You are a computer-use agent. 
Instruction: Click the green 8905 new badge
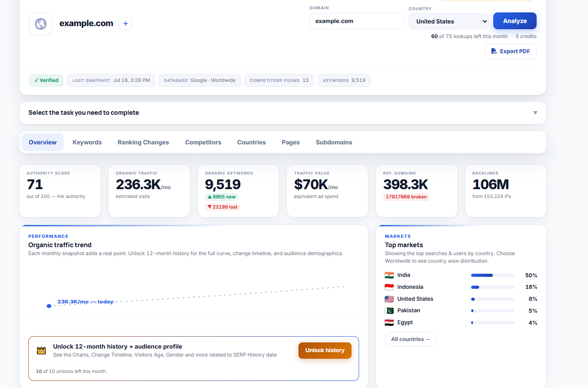(221, 197)
